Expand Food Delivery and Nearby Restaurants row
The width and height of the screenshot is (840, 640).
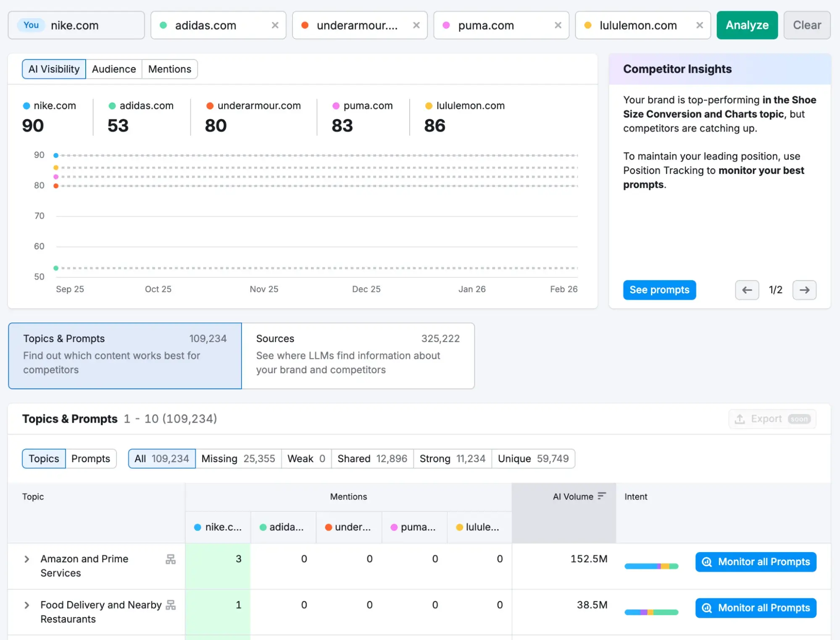[x=27, y=605]
